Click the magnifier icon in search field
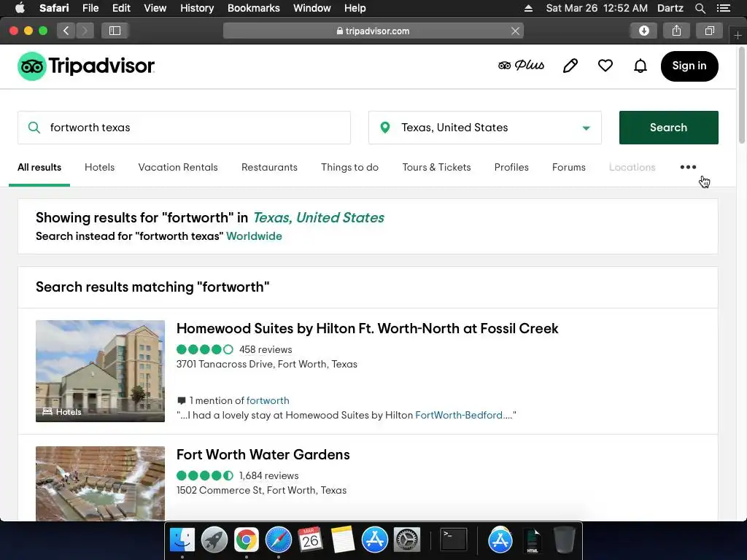747x560 pixels. 34,128
